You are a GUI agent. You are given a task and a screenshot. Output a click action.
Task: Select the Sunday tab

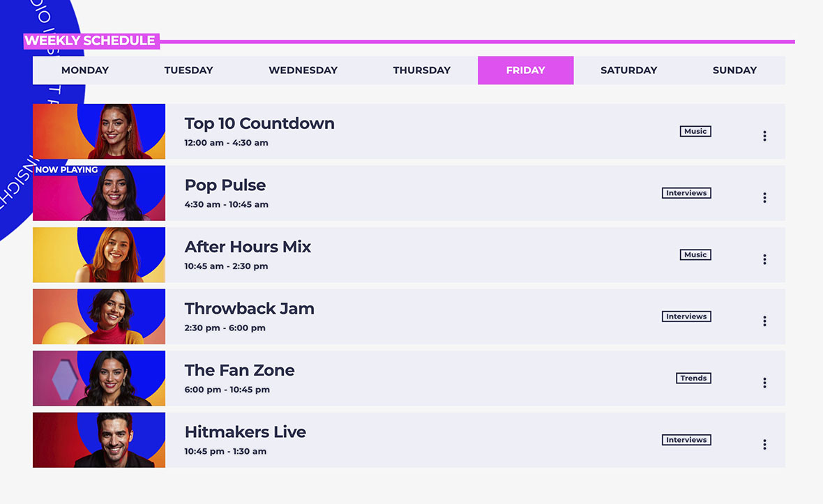(734, 70)
